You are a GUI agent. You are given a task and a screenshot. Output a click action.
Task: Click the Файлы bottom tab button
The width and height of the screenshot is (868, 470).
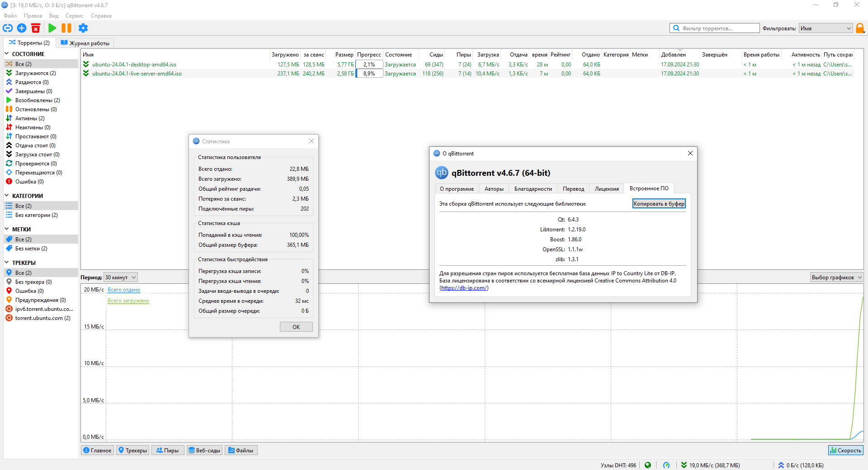point(241,451)
